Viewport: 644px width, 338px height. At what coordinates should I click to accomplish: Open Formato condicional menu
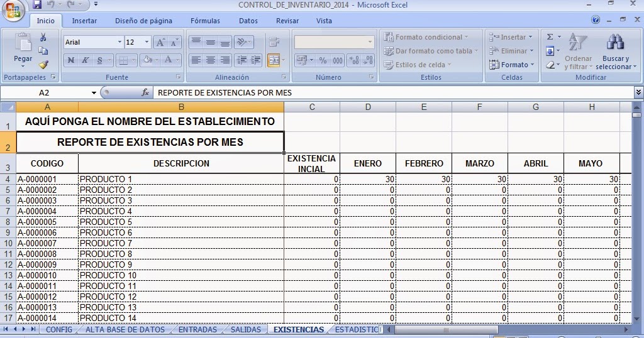426,37
